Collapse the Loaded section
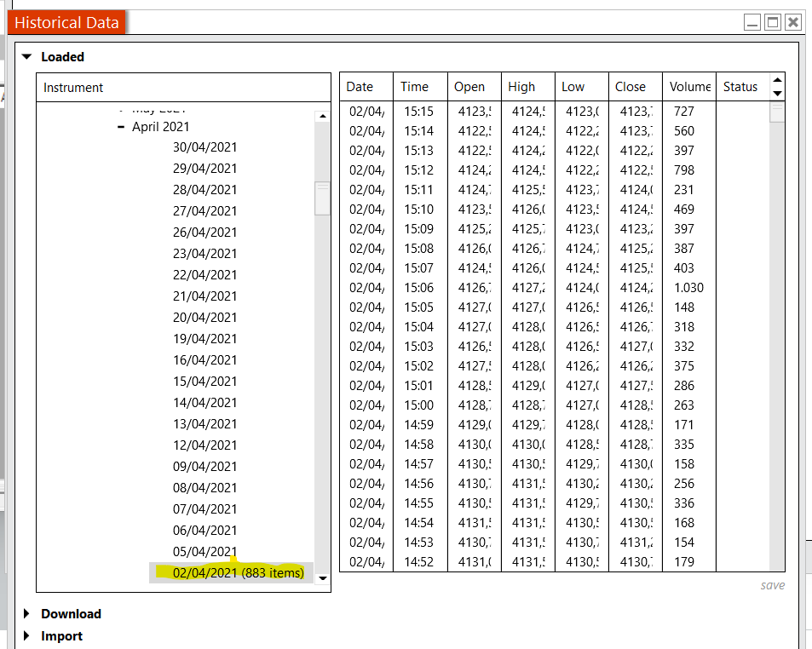Screen dimensions: 812x649 tap(27, 57)
